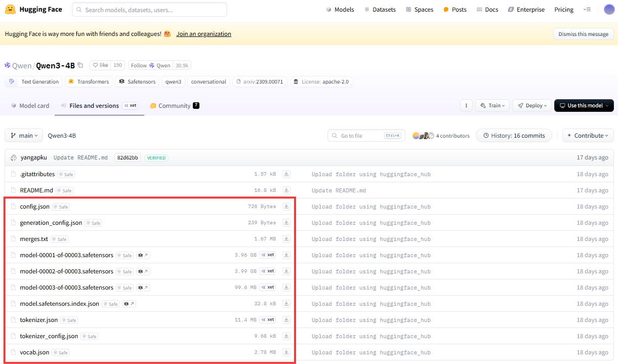Open the config.json file
618x364 pixels.
point(34,207)
